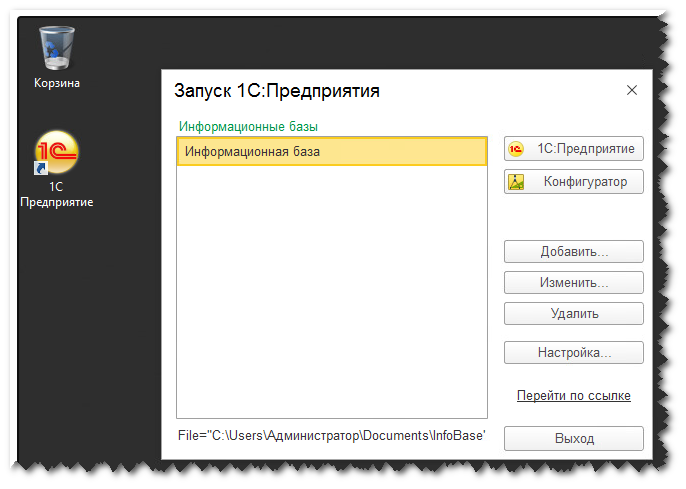Click Добавить... to add an infobase
Image resolution: width=686 pixels, height=489 pixels.
tap(574, 251)
